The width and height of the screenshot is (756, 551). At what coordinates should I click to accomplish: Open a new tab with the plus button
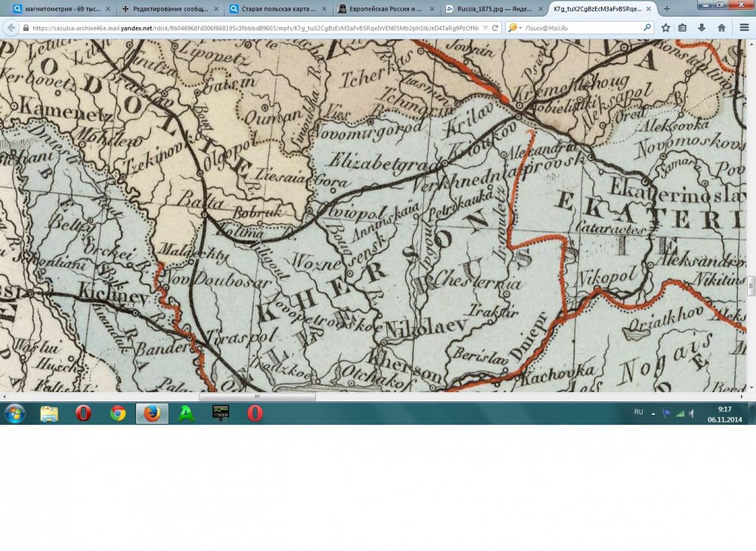pyautogui.click(x=666, y=8)
